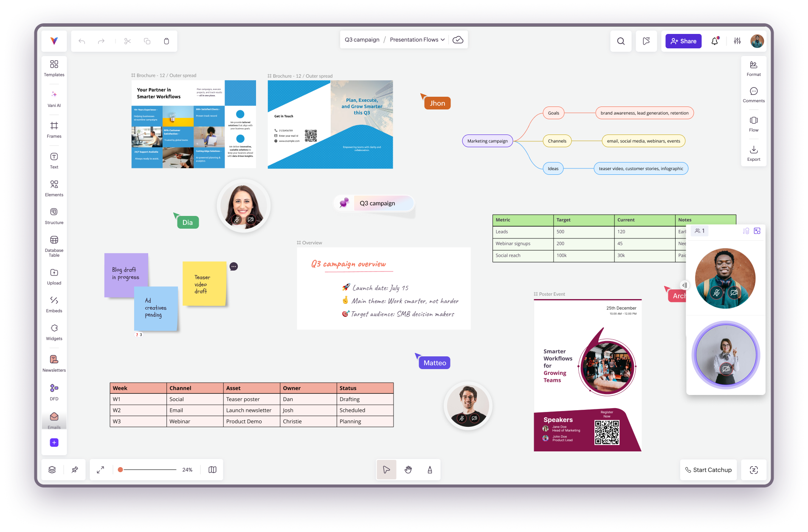The width and height of the screenshot is (808, 532).
Task: Open the Format tab in right panel
Action: [754, 68]
